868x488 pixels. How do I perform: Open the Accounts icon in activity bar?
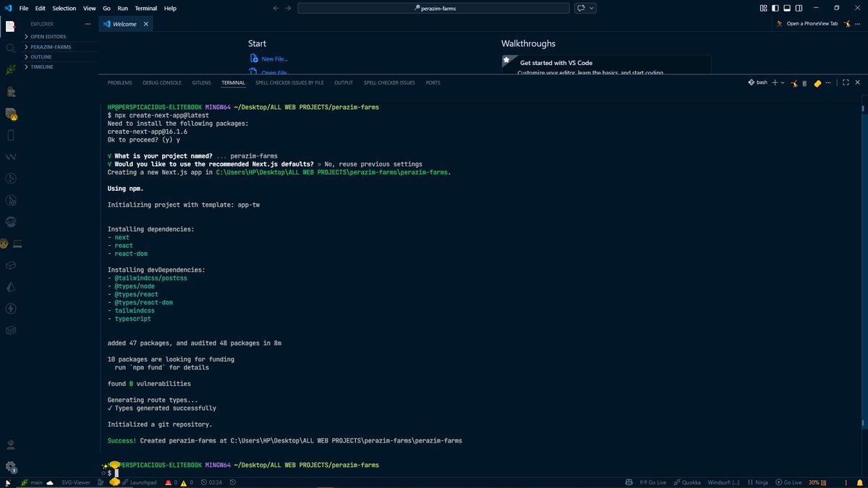10,445
